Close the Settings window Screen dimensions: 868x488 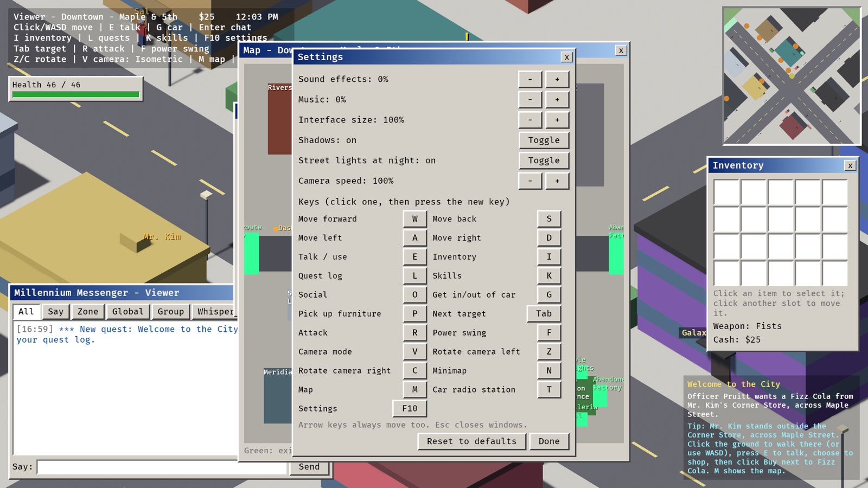tap(566, 57)
